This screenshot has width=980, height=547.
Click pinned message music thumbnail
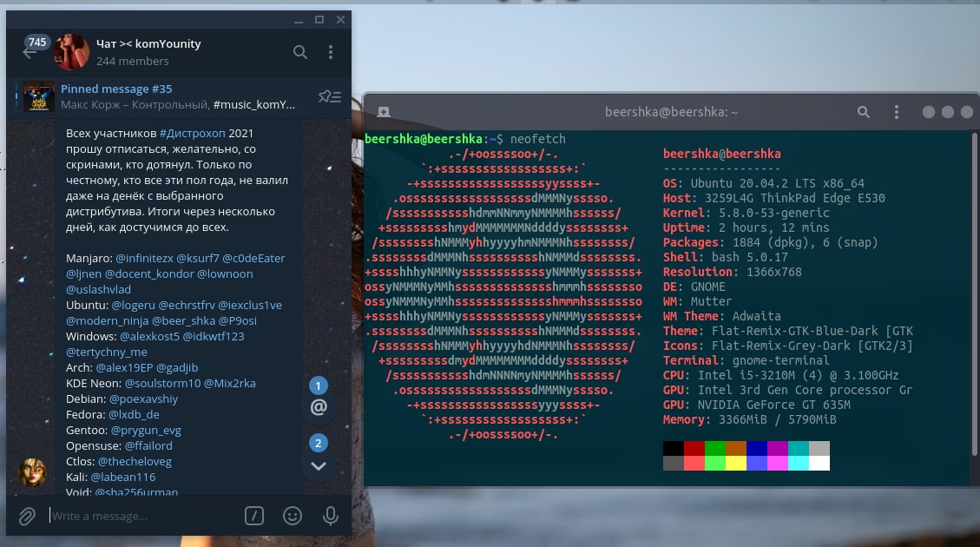[x=39, y=97]
